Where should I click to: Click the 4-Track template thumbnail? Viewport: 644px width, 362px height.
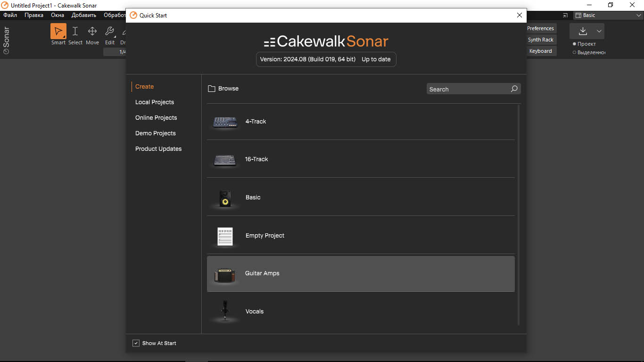point(225,122)
